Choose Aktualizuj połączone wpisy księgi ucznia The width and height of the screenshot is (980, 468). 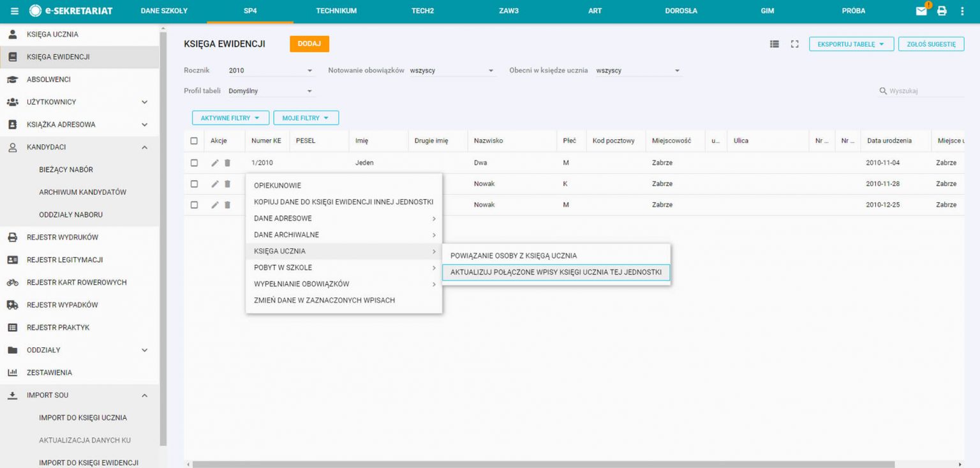(556, 273)
